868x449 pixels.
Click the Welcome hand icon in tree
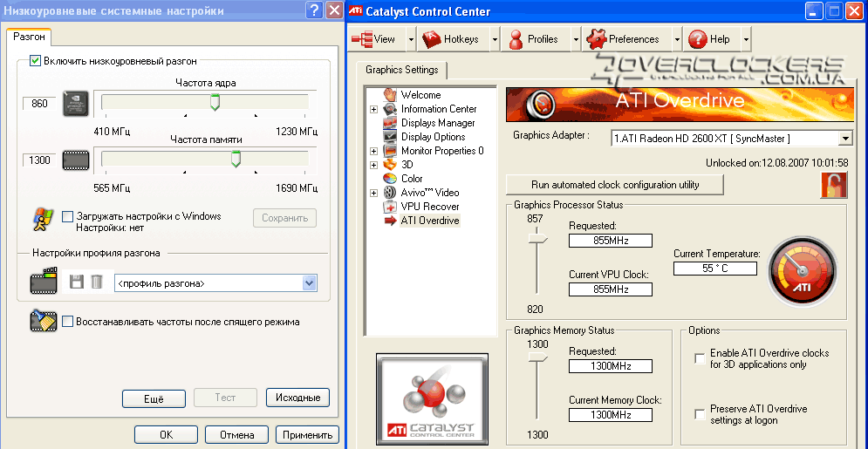391,94
